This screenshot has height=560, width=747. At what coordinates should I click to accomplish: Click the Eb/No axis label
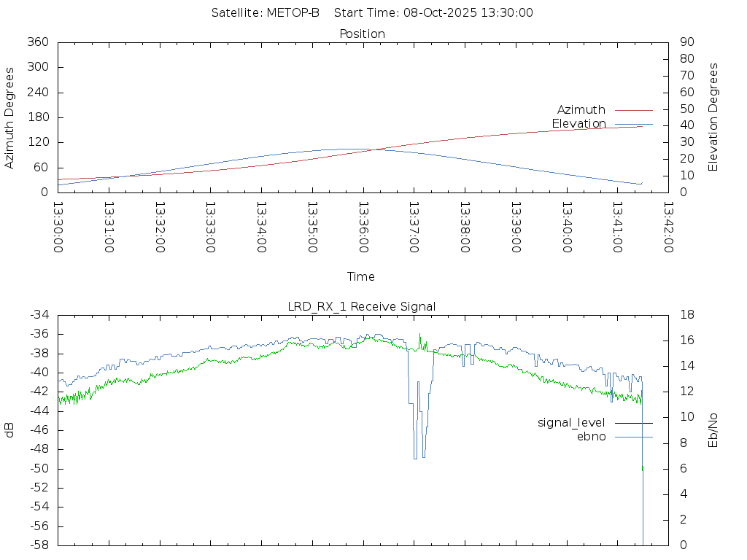[x=713, y=430]
